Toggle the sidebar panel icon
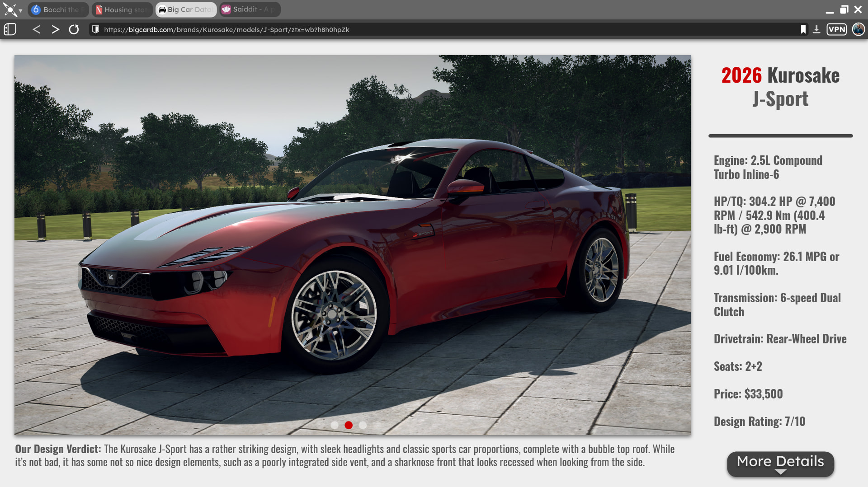The image size is (868, 487). (x=10, y=30)
